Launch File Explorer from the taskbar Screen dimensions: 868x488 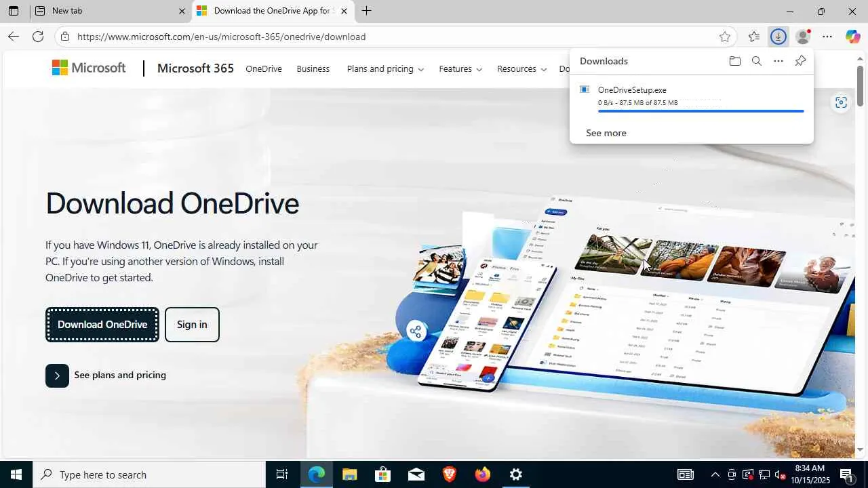pos(349,474)
